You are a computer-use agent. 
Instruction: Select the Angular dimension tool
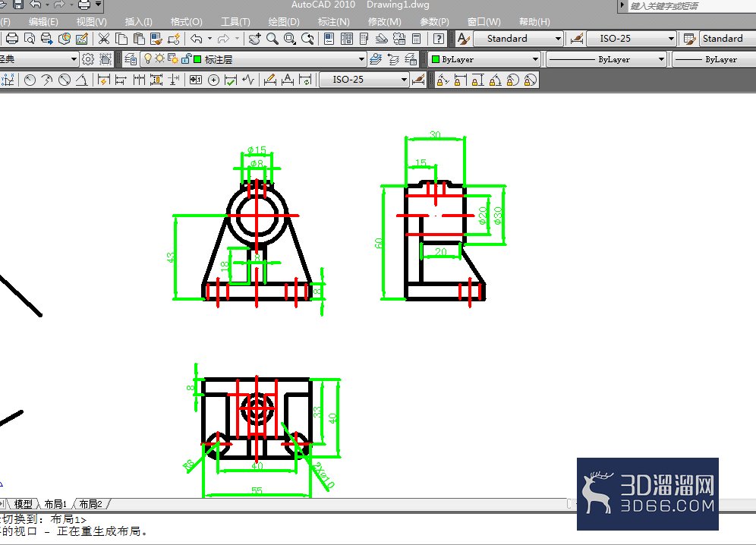point(81,80)
